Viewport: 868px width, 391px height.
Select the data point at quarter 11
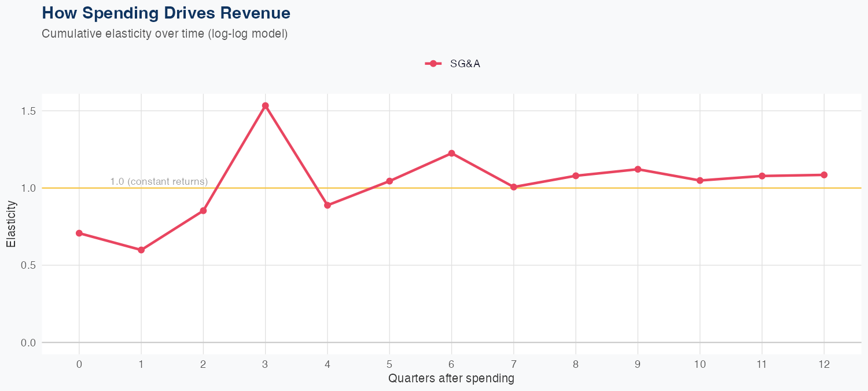[x=762, y=176]
